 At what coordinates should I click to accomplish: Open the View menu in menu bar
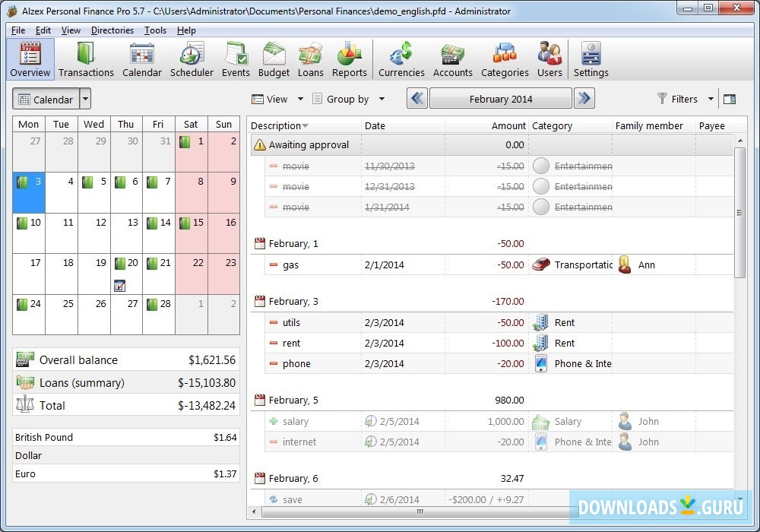coord(71,30)
